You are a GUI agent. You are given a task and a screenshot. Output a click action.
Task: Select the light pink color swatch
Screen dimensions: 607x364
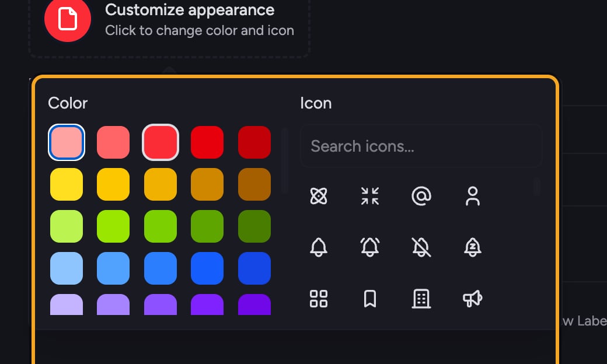tap(66, 142)
